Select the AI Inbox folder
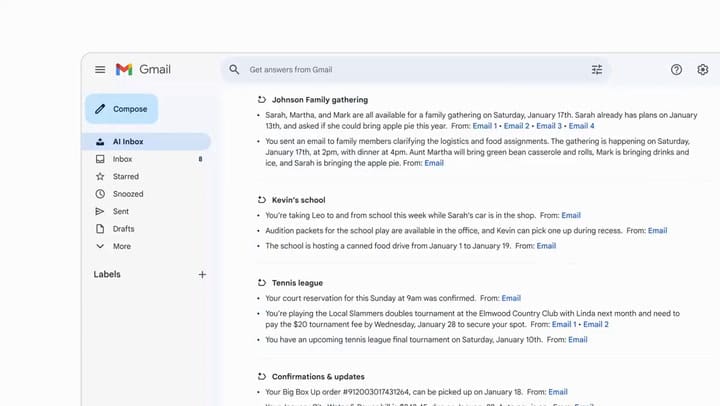The height and width of the screenshot is (406, 720). coord(146,141)
